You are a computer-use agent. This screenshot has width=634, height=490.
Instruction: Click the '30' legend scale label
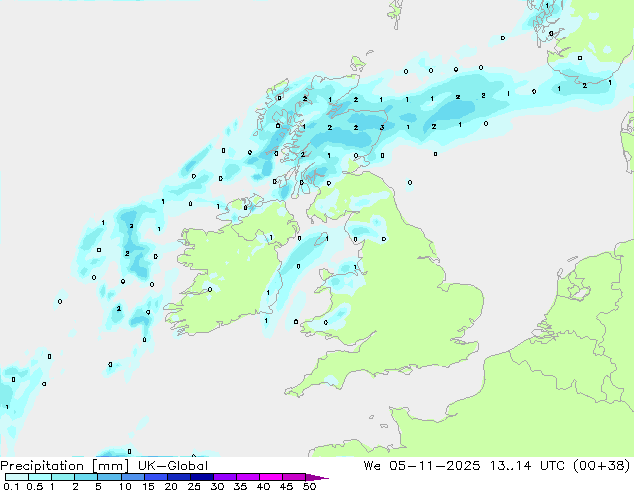coord(217,486)
